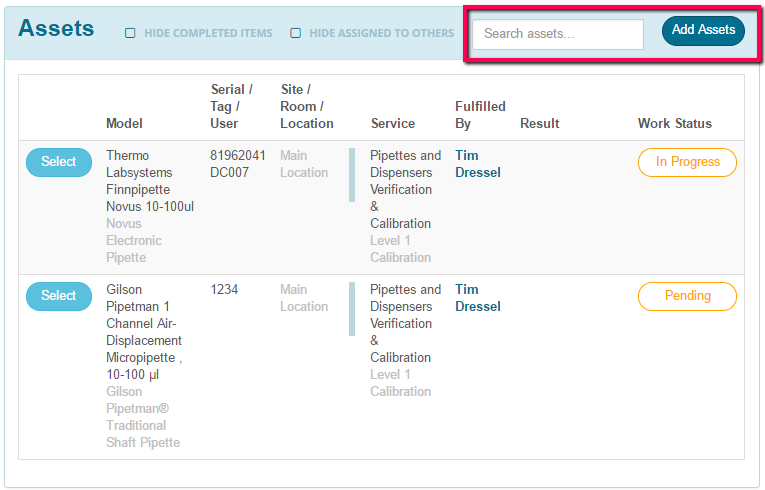Screen dimensions: 765x490
Task: Open Tim Dressel link in first row
Action: click(478, 164)
